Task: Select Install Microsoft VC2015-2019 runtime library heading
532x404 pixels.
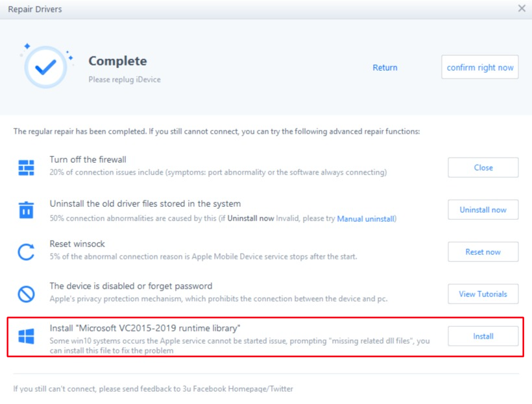Action: [x=145, y=328]
